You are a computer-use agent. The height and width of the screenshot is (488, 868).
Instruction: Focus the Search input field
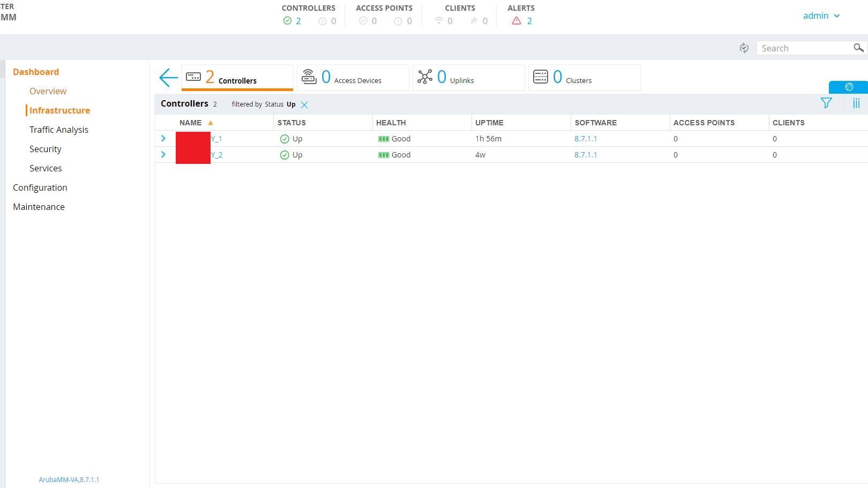(x=805, y=48)
